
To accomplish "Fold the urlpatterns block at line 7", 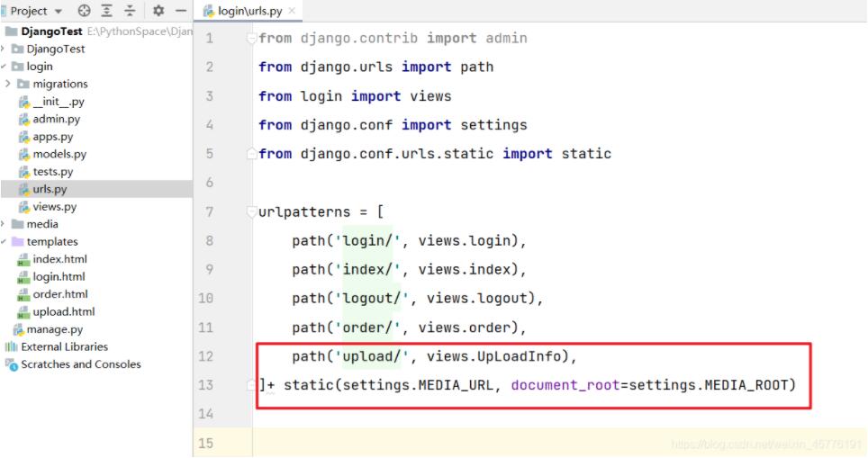I will coord(250,213).
